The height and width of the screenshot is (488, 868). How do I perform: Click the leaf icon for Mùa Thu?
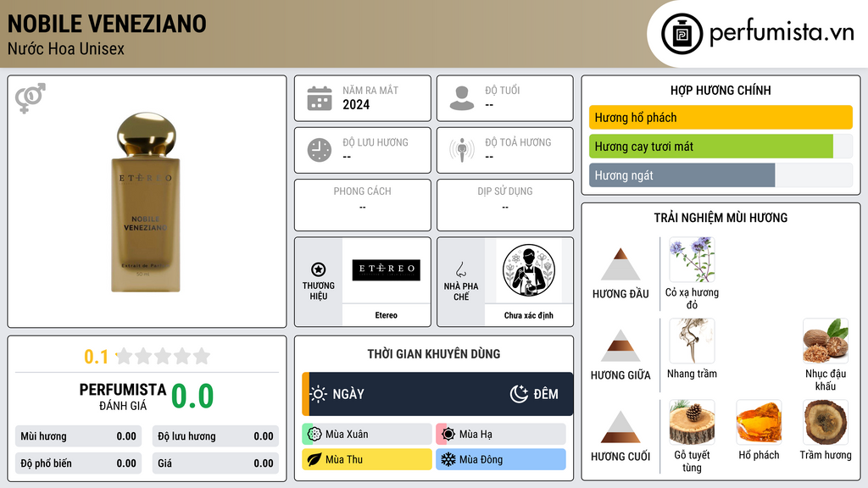coord(314,459)
